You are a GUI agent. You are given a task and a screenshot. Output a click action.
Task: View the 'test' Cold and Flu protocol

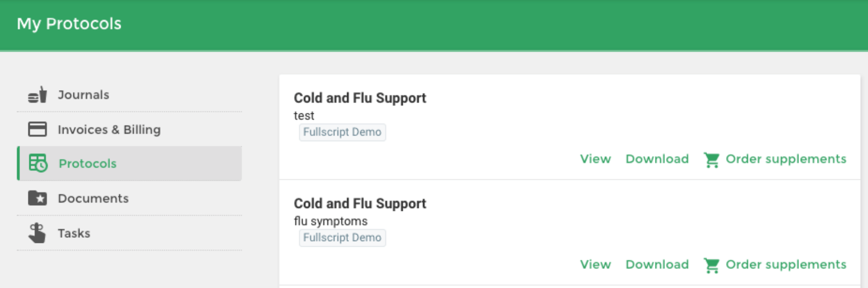pyautogui.click(x=596, y=159)
